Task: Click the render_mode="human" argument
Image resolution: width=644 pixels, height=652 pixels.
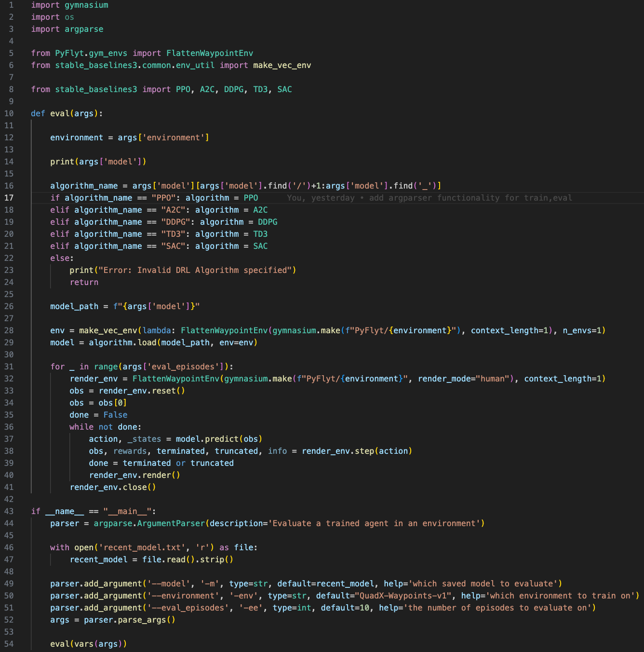Action: click(464, 379)
